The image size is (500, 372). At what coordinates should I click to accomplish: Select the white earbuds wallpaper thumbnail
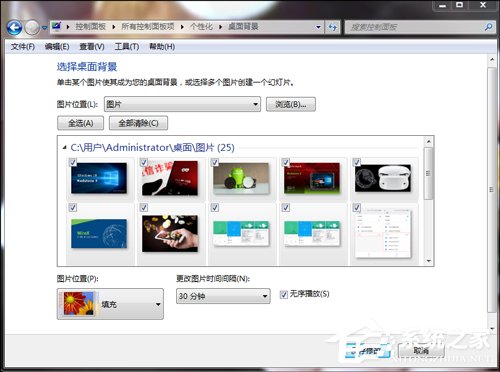point(383,178)
